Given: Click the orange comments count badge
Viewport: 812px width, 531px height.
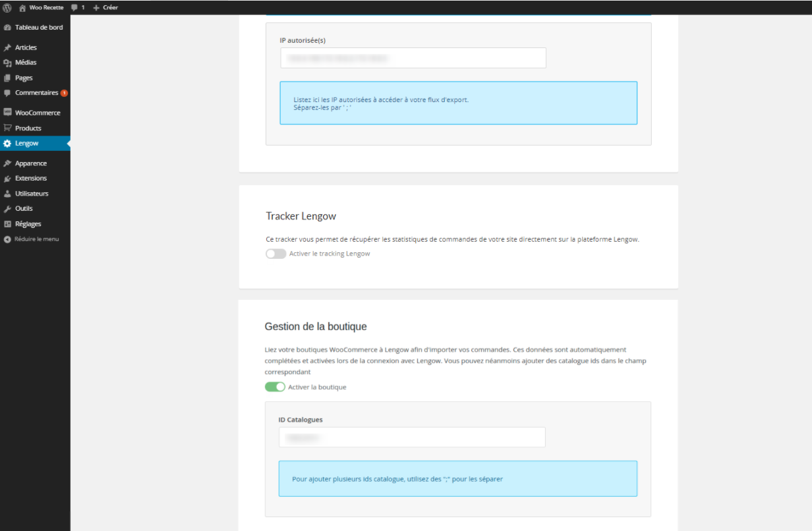Looking at the screenshot, I should [64, 93].
